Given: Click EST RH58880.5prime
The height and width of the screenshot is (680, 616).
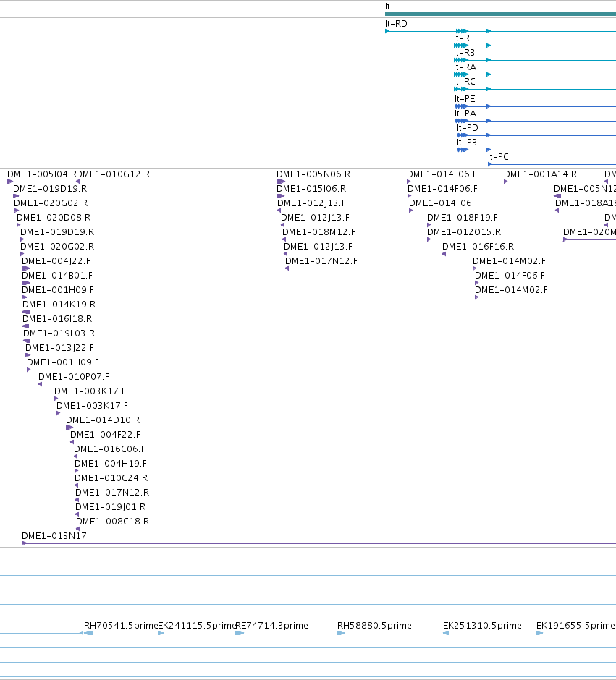Looking at the screenshot, I should coord(374,625).
